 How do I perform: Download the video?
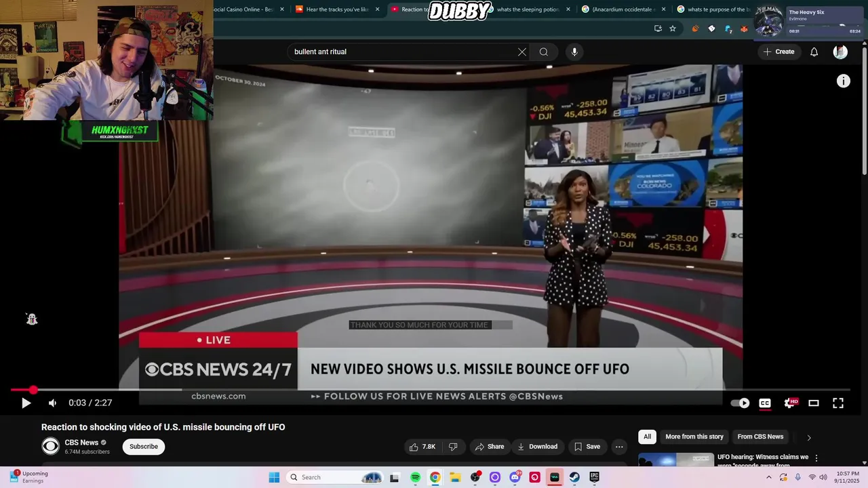pos(537,447)
